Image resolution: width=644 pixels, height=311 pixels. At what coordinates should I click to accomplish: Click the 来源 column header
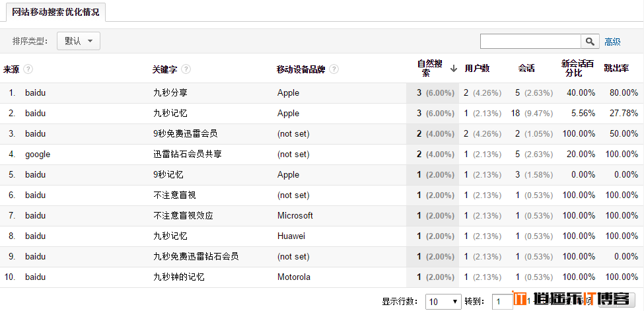coord(11,69)
